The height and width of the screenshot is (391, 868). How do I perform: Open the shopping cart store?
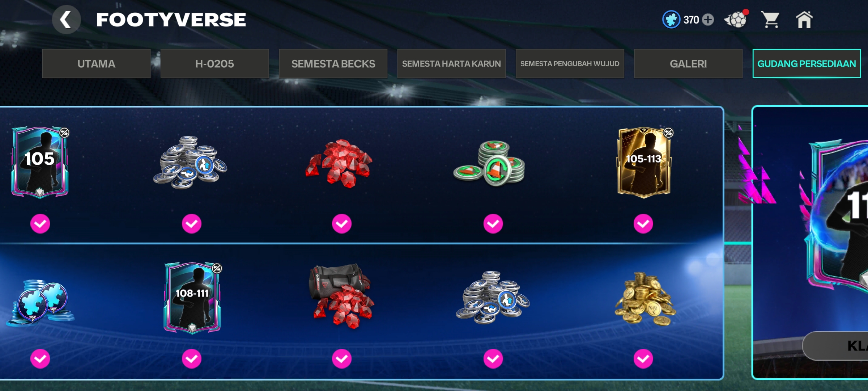tap(770, 20)
